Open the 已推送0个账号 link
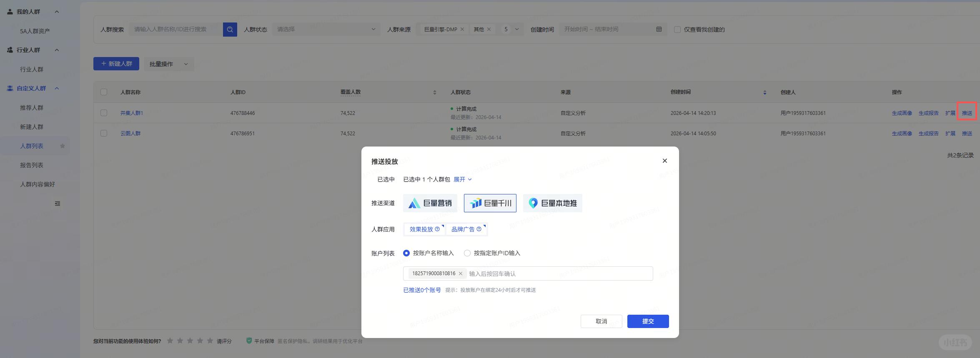The height and width of the screenshot is (358, 980). point(422,290)
